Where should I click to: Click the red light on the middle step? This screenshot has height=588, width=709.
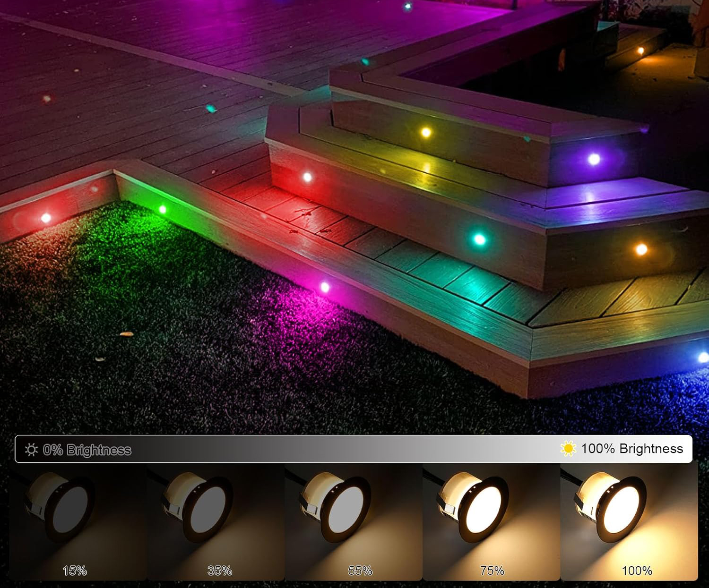307,177
